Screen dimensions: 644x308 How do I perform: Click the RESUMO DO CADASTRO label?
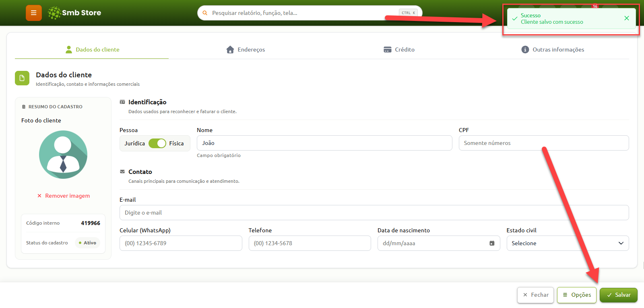click(x=56, y=107)
